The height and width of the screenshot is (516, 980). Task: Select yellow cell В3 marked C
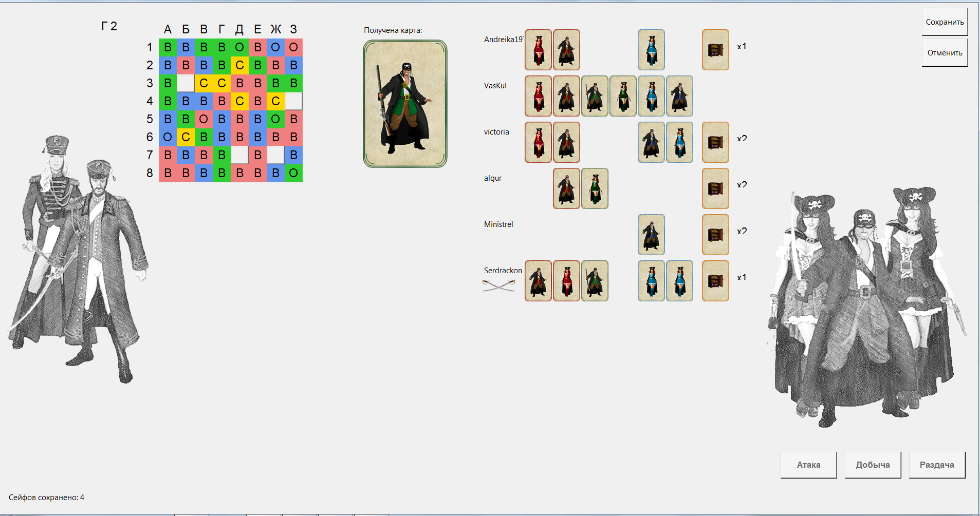pyautogui.click(x=204, y=83)
